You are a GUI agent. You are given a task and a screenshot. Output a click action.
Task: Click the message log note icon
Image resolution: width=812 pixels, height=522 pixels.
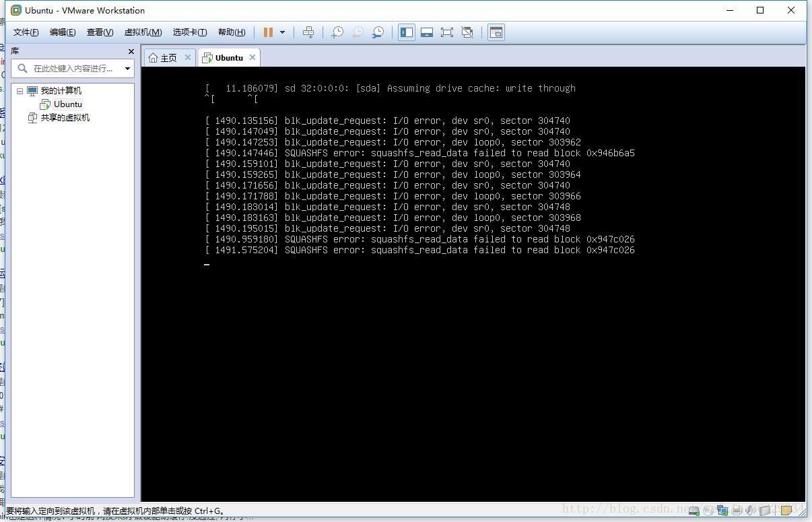[x=786, y=510]
